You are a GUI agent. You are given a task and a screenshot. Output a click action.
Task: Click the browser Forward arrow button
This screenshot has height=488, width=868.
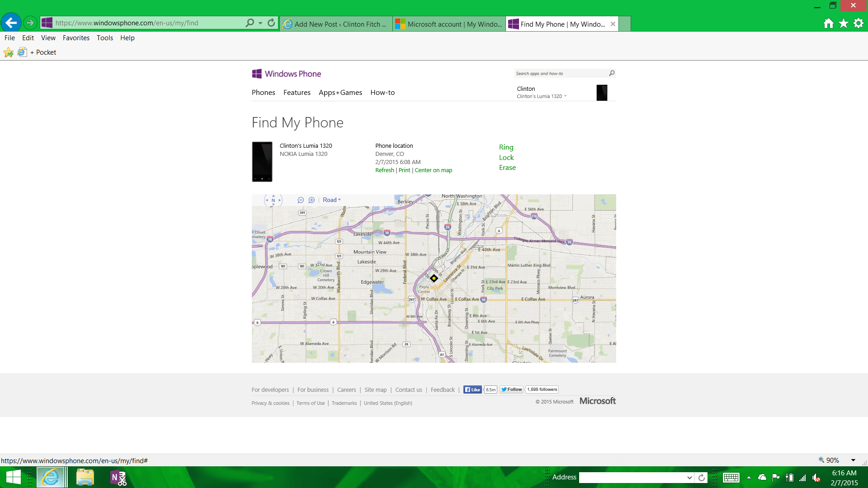pyautogui.click(x=30, y=23)
